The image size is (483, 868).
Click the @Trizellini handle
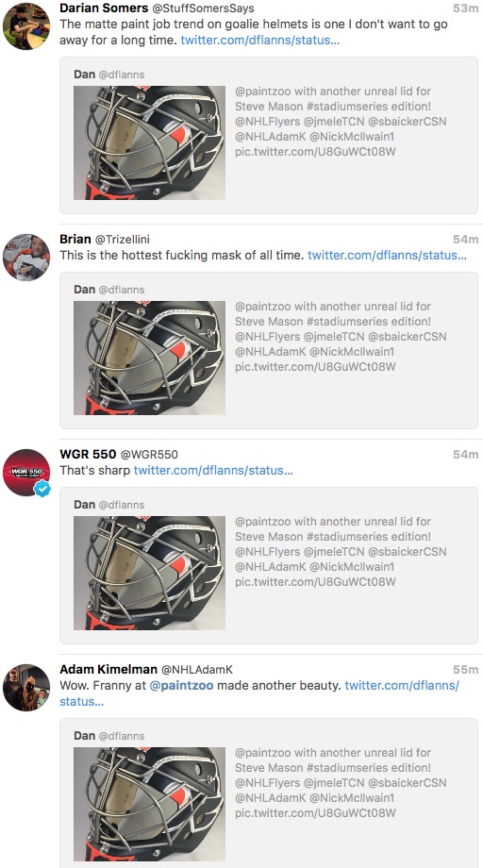pyautogui.click(x=123, y=240)
